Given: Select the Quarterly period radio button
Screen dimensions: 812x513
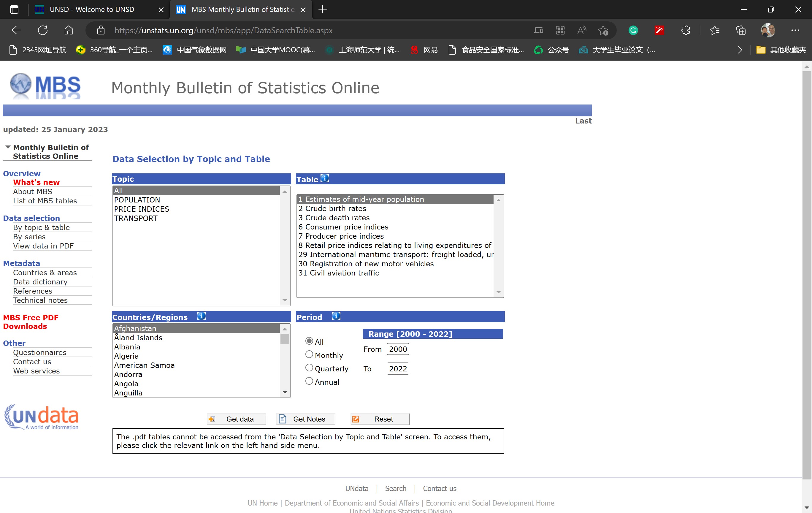Looking at the screenshot, I should [x=309, y=368].
